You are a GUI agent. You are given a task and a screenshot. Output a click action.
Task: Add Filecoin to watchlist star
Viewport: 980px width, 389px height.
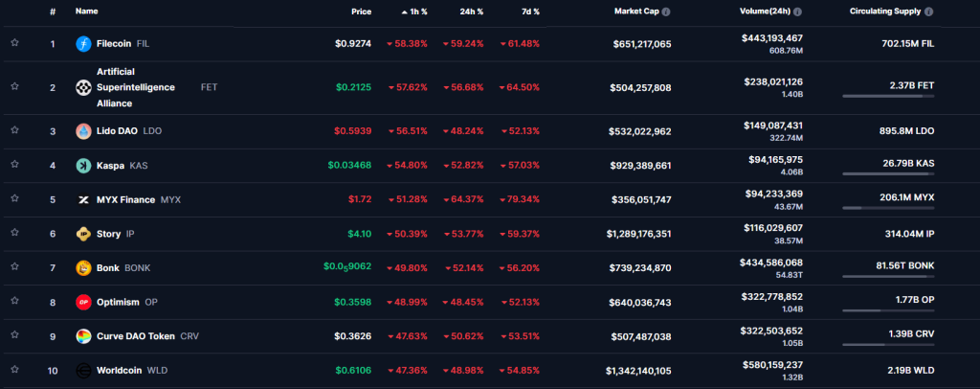click(14, 42)
